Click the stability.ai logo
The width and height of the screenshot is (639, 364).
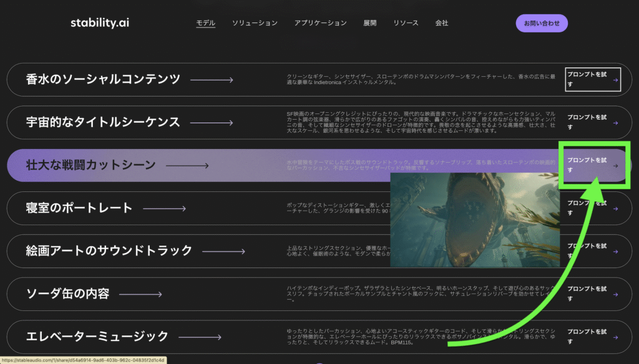click(x=100, y=23)
